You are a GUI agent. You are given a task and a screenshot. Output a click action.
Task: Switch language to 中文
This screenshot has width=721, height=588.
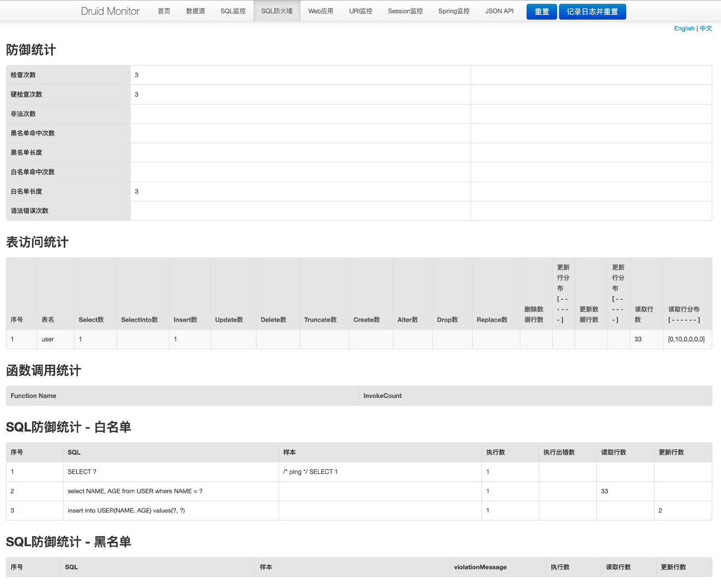[706, 28]
